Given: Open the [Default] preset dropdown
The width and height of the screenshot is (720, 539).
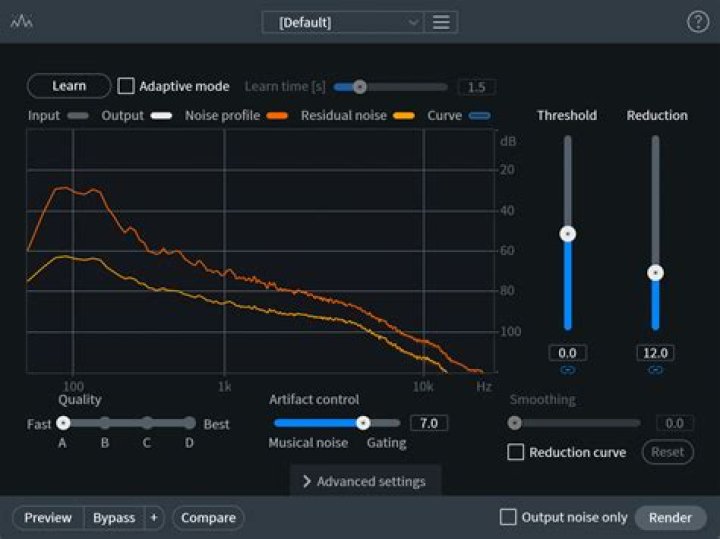Looking at the screenshot, I should click(x=343, y=22).
